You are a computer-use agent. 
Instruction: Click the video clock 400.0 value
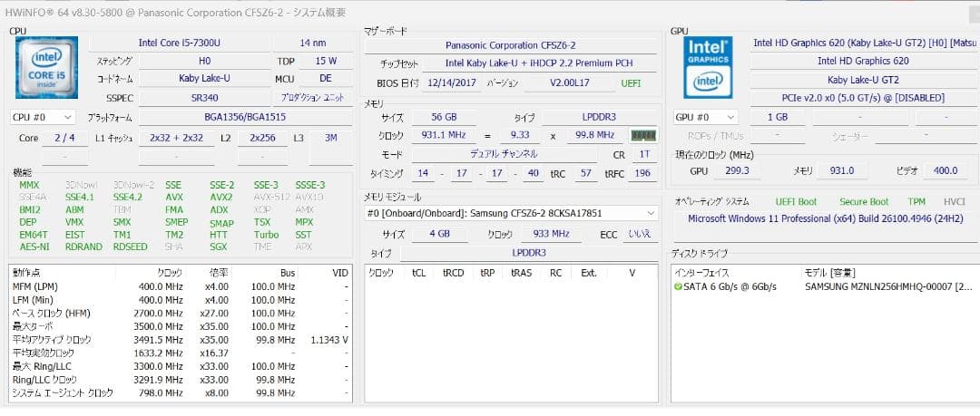click(x=945, y=170)
